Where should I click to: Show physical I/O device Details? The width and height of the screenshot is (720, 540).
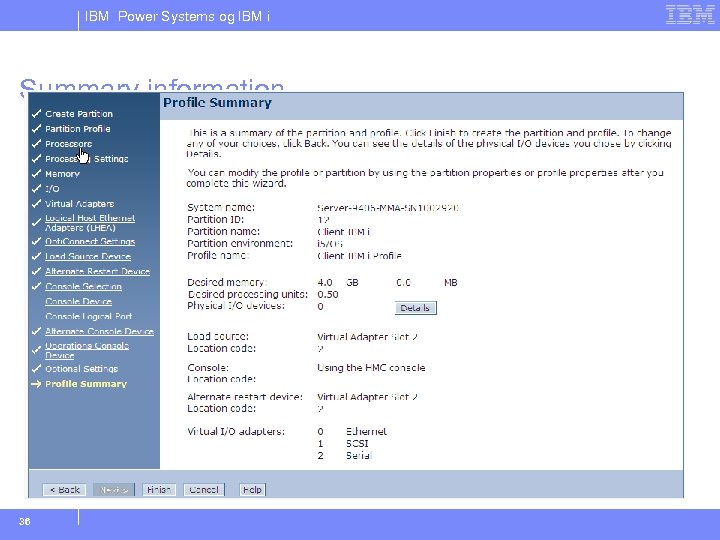tap(415, 308)
